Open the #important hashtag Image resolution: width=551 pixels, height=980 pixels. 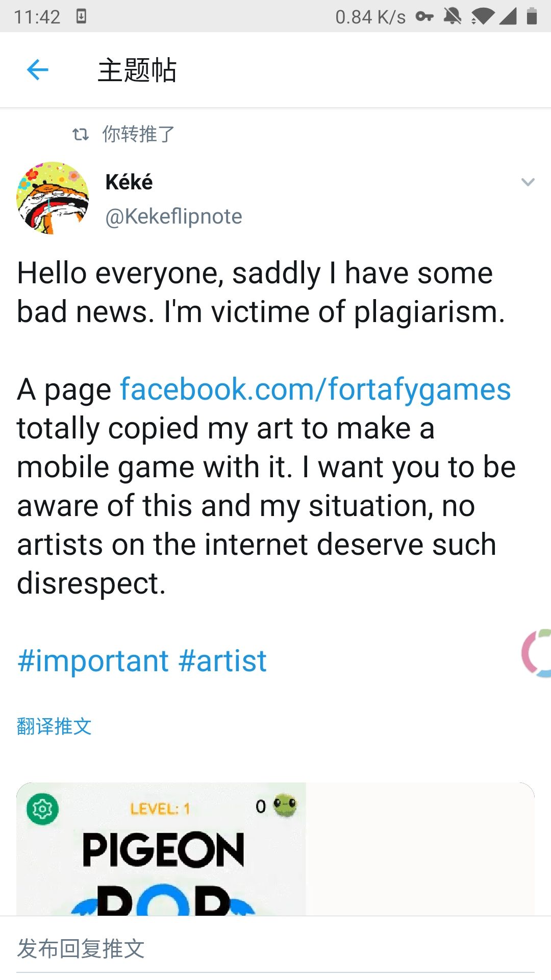(93, 661)
